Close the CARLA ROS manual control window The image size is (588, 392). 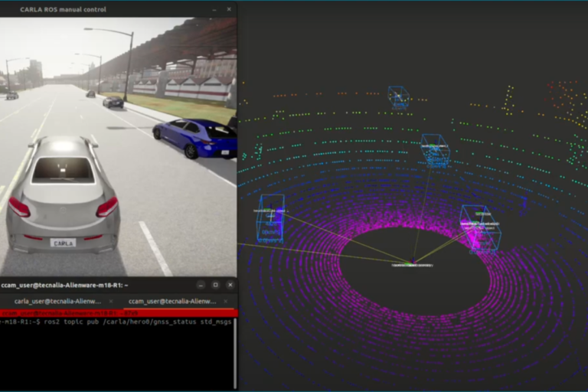(x=229, y=9)
